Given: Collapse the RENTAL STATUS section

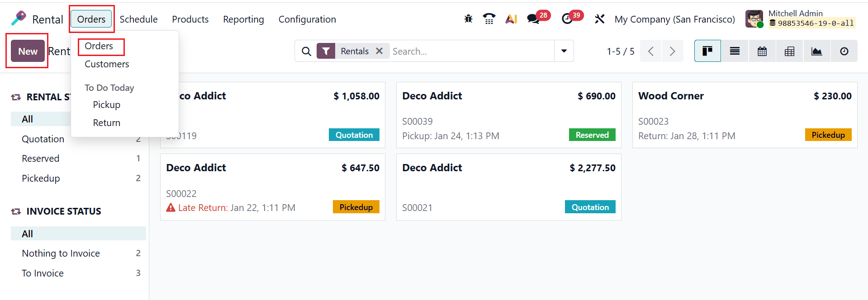Looking at the screenshot, I should click(16, 96).
